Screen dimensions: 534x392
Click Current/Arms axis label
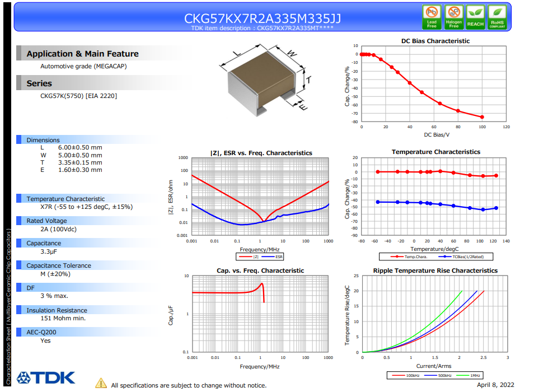[434, 366]
